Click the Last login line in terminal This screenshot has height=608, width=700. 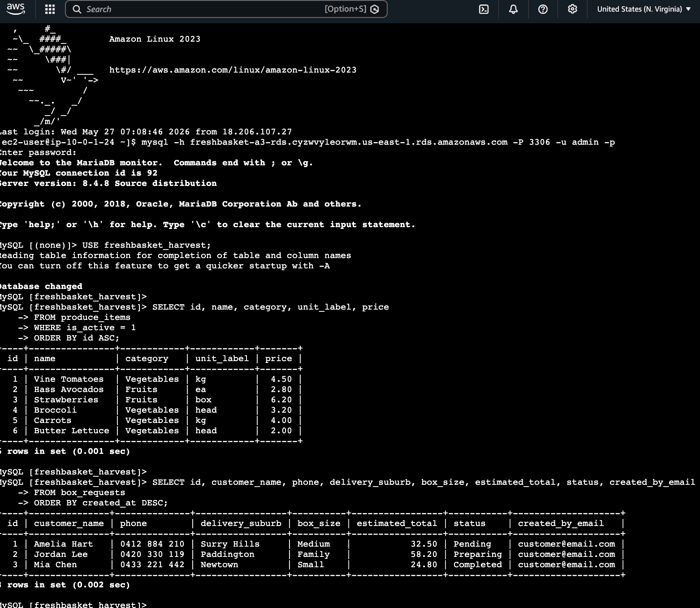point(146,132)
